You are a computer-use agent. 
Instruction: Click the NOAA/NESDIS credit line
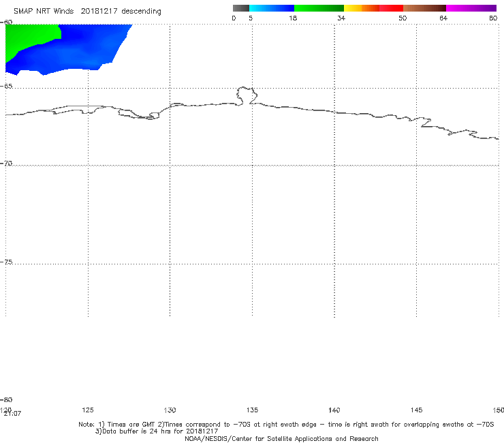coord(281,439)
